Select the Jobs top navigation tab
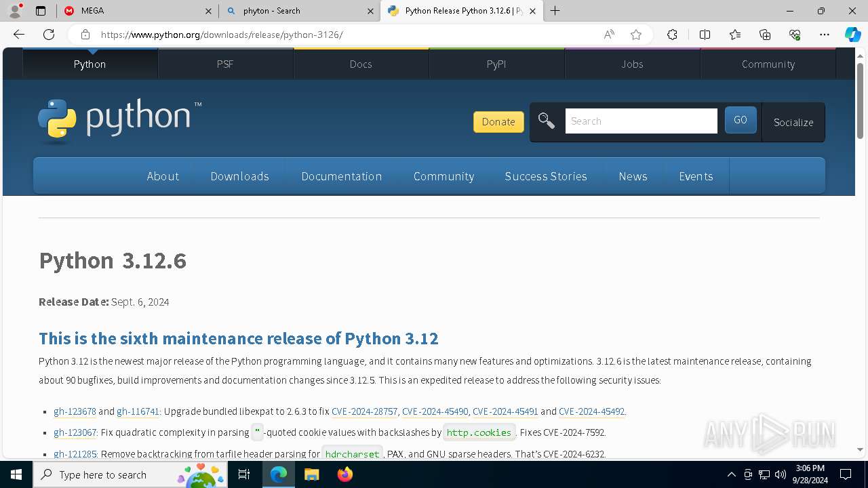 point(632,64)
